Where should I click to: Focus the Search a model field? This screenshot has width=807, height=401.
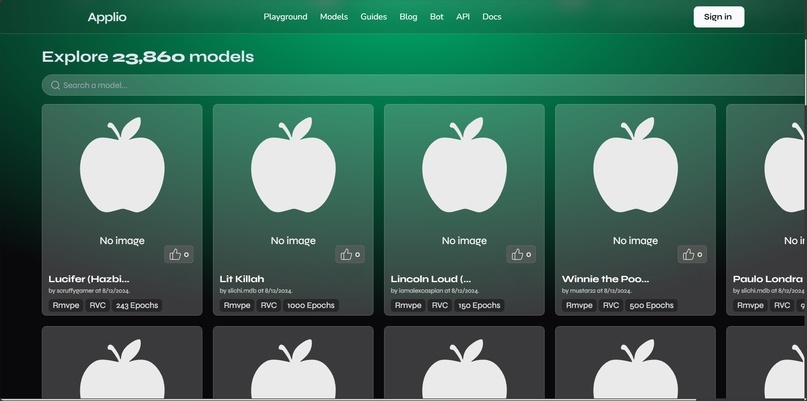tap(423, 85)
